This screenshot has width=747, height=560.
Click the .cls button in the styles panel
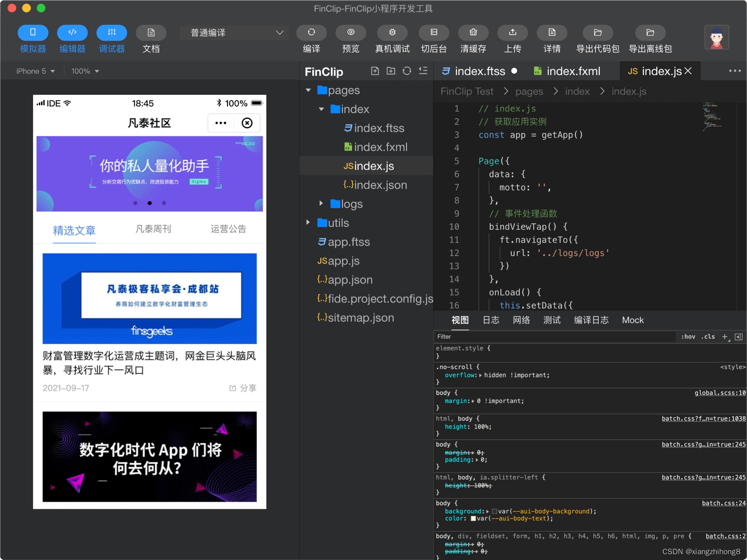pos(708,337)
